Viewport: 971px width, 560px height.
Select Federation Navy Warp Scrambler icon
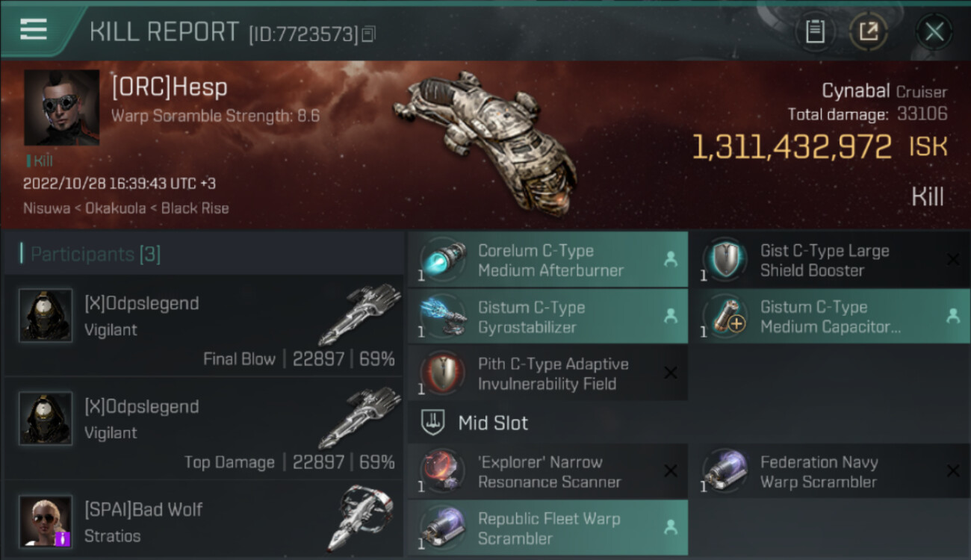(x=725, y=471)
